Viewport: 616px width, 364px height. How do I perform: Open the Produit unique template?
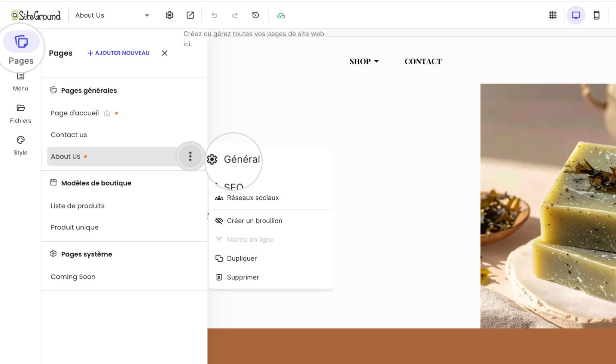tap(74, 227)
